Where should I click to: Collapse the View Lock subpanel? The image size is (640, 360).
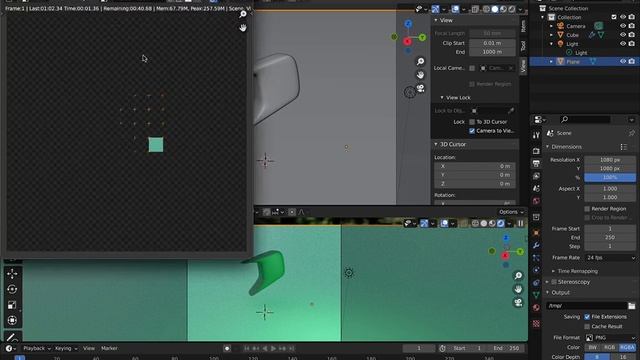[442, 98]
